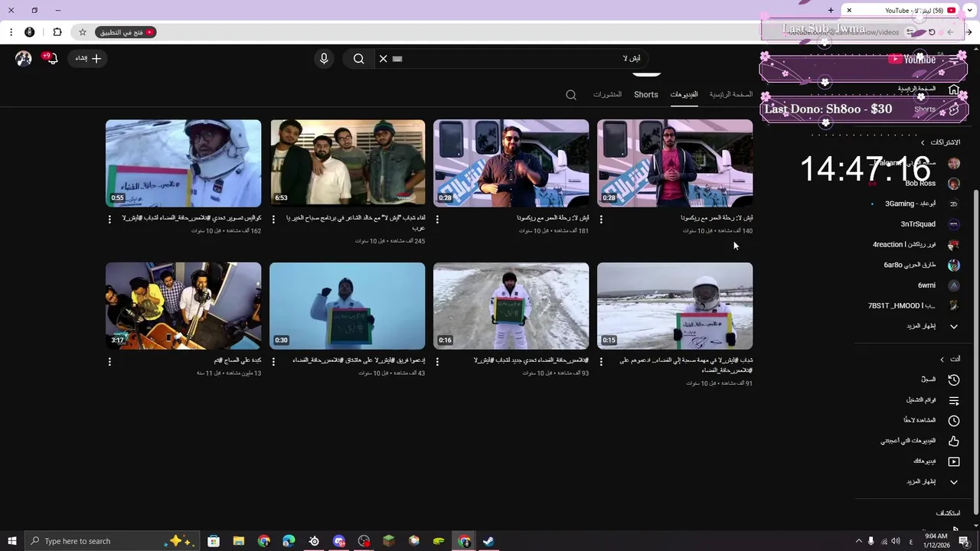Open the Windows notification center
This screenshot has width=980, height=551.
pos(965,541)
